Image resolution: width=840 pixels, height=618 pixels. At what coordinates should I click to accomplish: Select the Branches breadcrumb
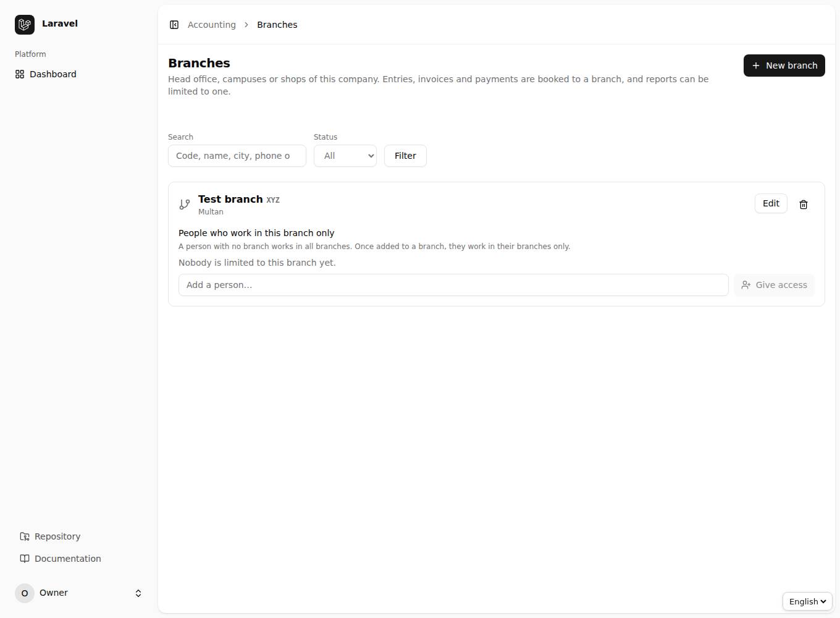pyautogui.click(x=277, y=25)
